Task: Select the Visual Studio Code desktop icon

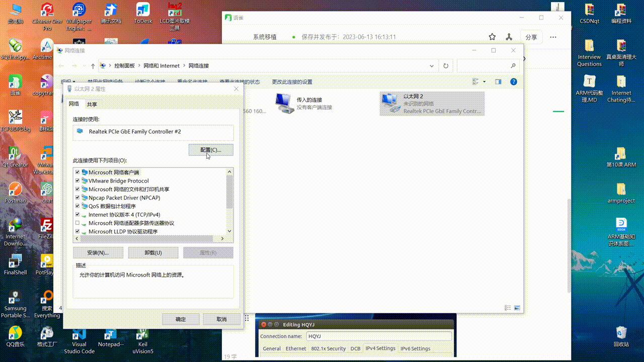Action: point(79,341)
